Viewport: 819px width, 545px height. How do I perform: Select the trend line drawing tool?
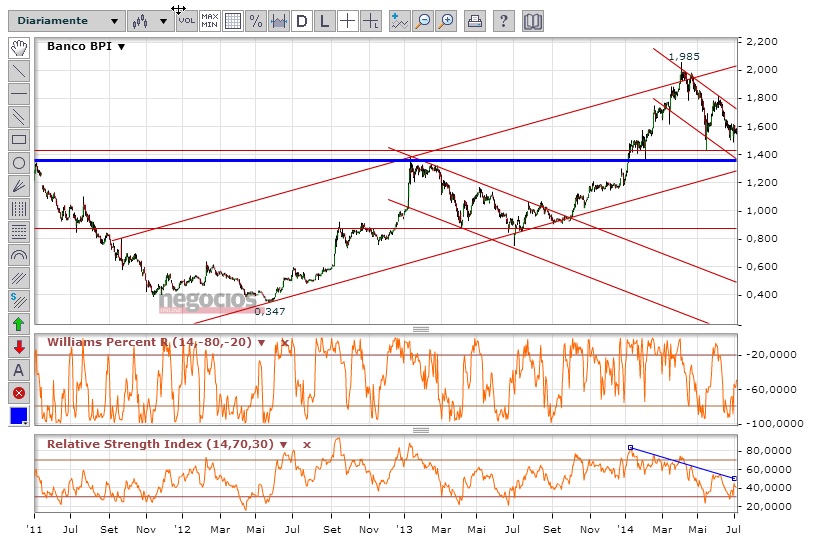click(x=19, y=71)
